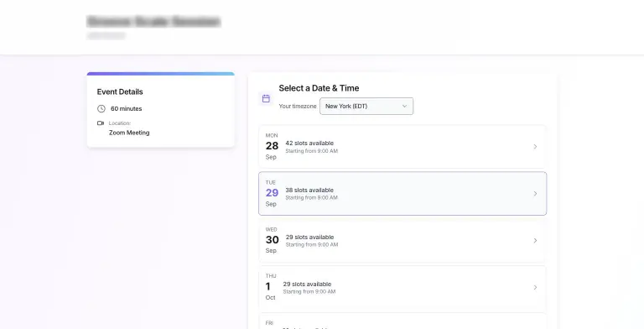
Task: Expand Wednesday Sep 30 chevron arrow
Action: click(x=535, y=241)
